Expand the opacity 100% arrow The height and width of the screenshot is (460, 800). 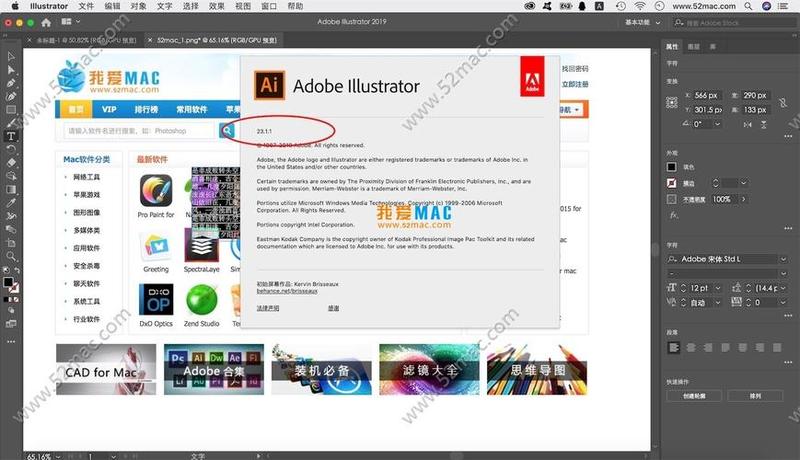(743, 199)
